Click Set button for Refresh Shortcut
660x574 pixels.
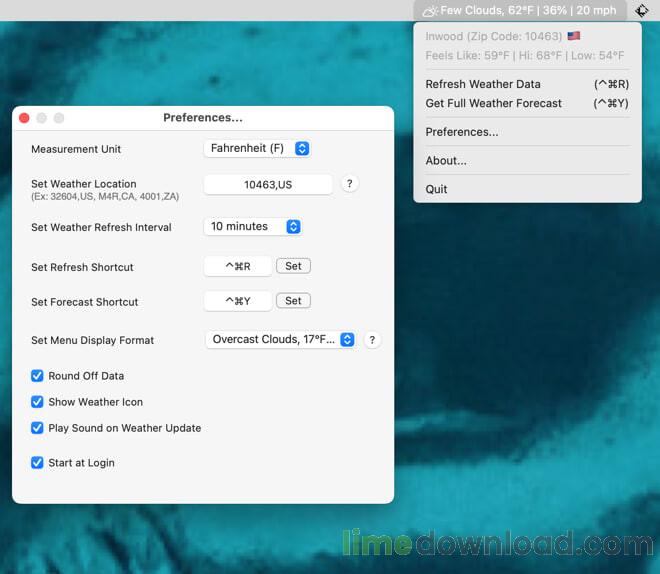click(x=293, y=266)
